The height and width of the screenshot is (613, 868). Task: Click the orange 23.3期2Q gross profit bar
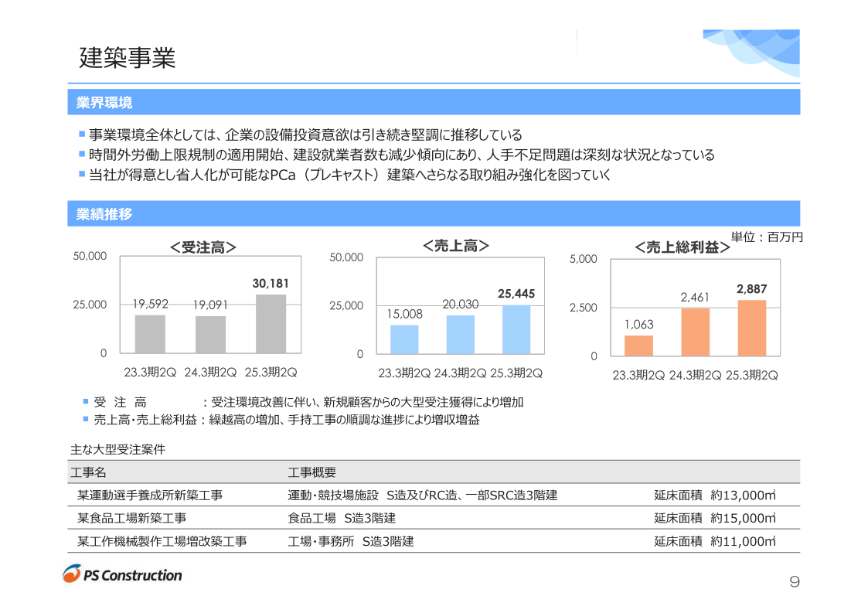[638, 346]
